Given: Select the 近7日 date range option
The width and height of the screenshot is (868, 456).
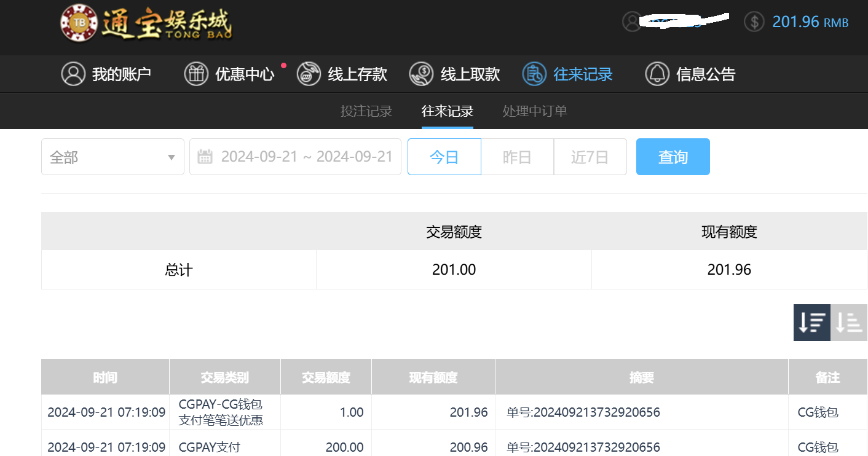Looking at the screenshot, I should 590,157.
